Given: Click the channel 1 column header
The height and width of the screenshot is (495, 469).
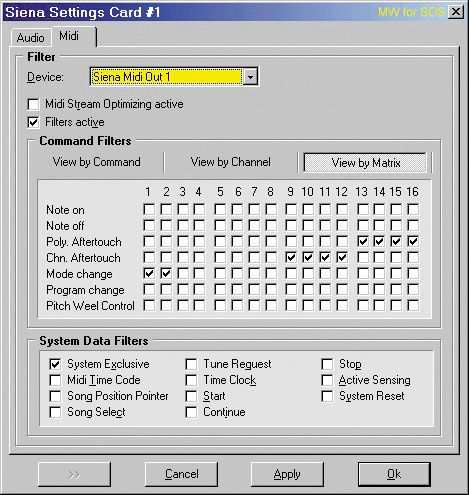Looking at the screenshot, I should [148, 192].
